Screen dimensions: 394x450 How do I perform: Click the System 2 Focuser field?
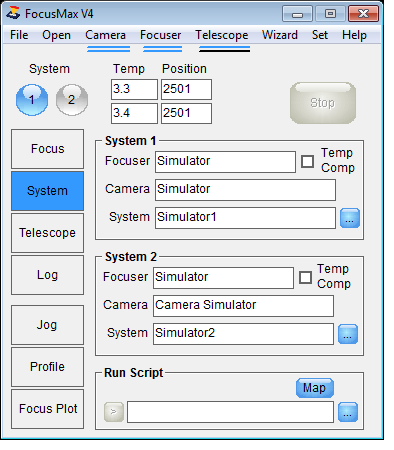tap(223, 278)
